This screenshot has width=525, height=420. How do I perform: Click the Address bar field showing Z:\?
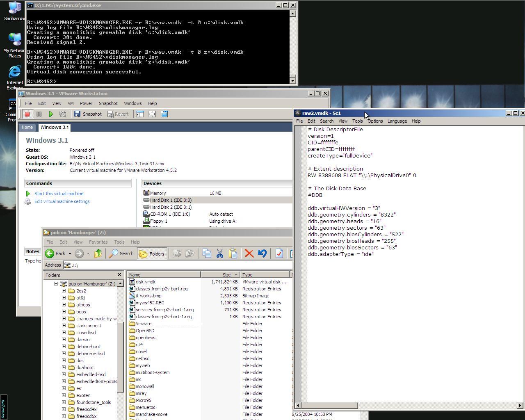tap(180, 265)
